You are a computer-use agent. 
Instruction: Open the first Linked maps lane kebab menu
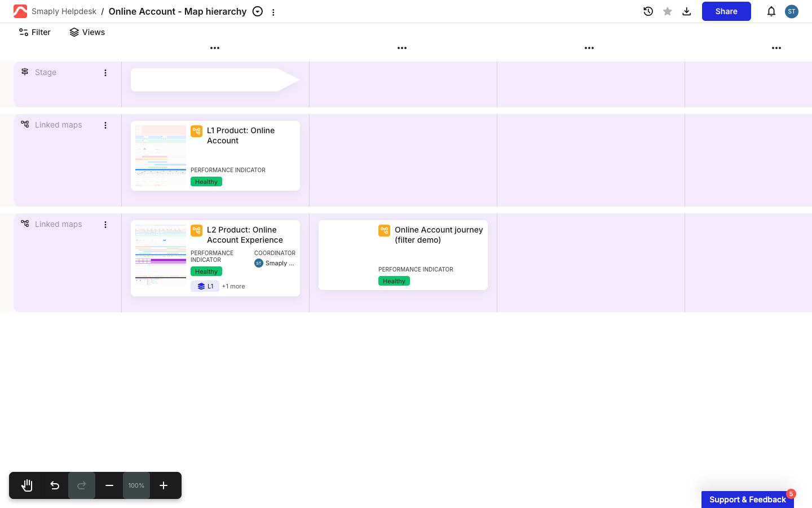pos(105,125)
